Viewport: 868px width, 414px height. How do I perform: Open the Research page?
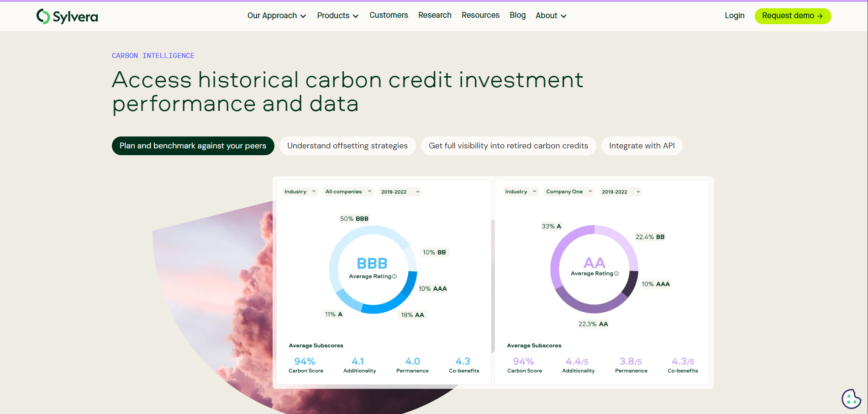coord(435,15)
